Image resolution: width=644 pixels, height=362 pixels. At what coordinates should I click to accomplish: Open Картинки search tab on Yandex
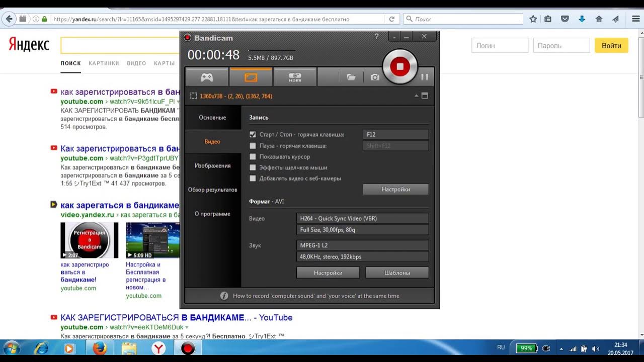(104, 63)
